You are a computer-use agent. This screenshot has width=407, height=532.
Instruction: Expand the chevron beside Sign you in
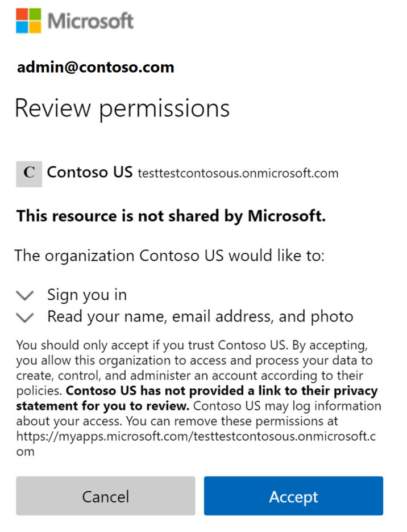(x=25, y=295)
